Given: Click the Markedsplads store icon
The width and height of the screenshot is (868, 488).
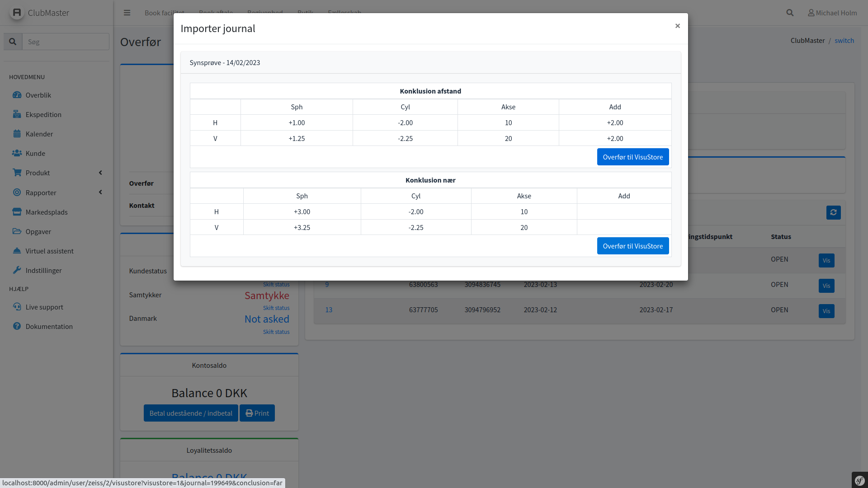Looking at the screenshot, I should (17, 212).
